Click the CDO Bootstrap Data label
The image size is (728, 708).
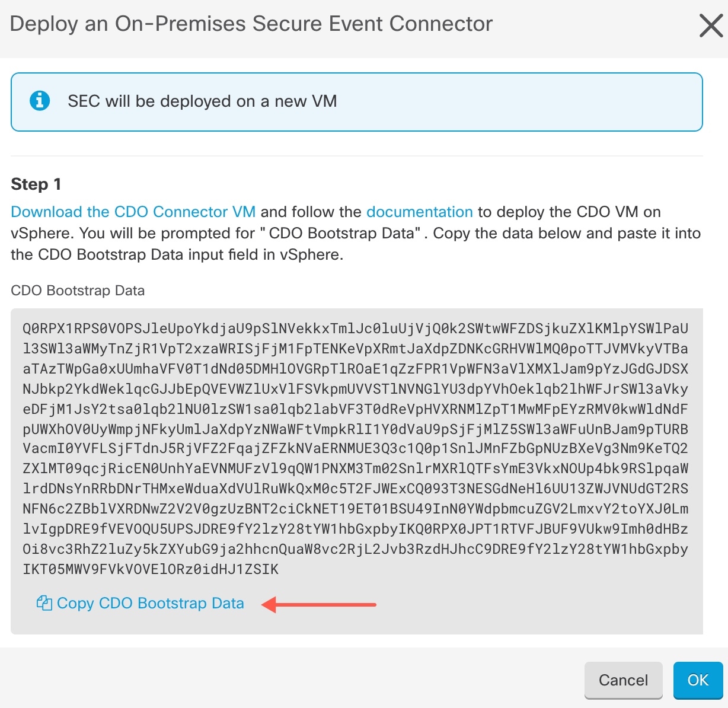click(78, 290)
